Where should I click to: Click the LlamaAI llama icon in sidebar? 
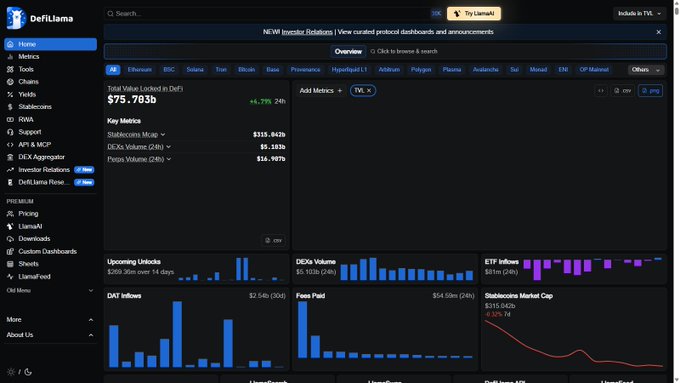point(10,226)
